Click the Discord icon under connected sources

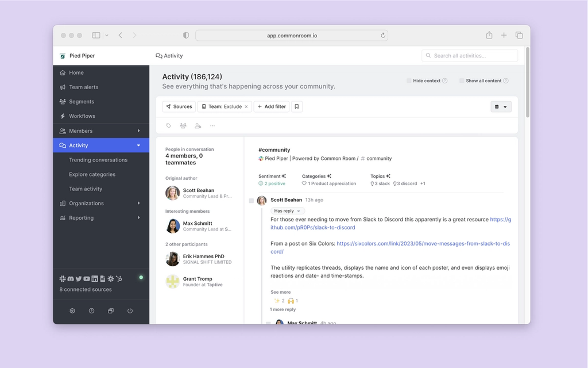pos(70,278)
